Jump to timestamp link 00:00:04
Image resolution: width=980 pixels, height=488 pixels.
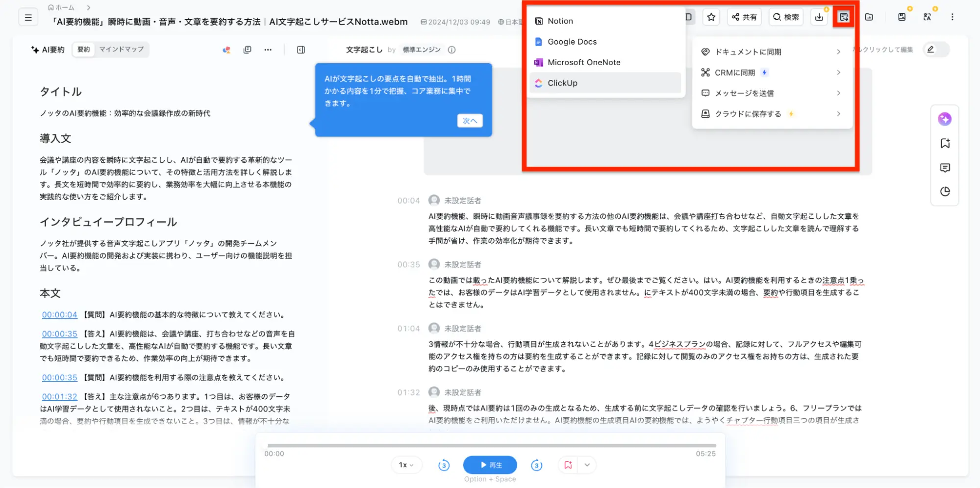click(59, 315)
